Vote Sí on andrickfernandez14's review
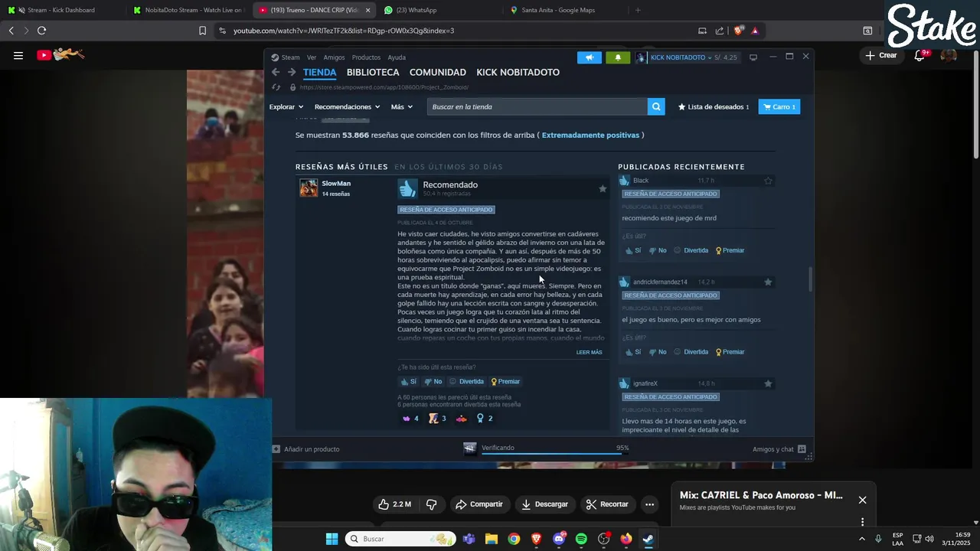 point(633,352)
